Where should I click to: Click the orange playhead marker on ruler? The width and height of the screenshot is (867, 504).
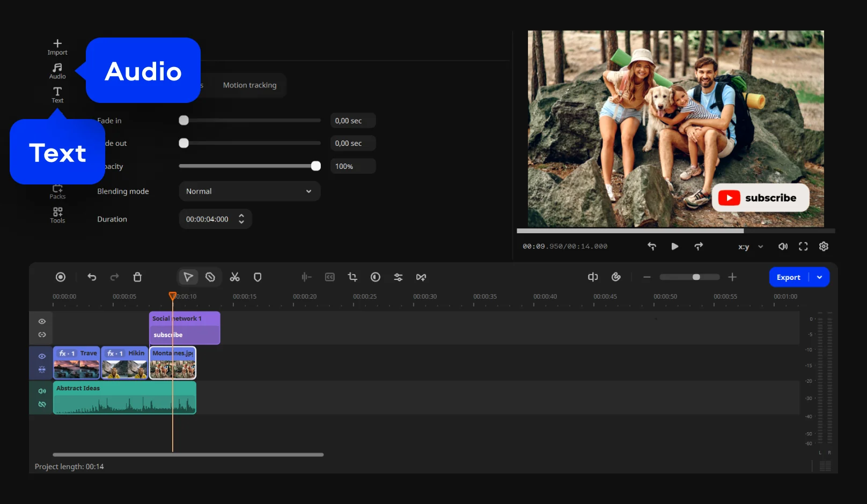[x=172, y=295]
